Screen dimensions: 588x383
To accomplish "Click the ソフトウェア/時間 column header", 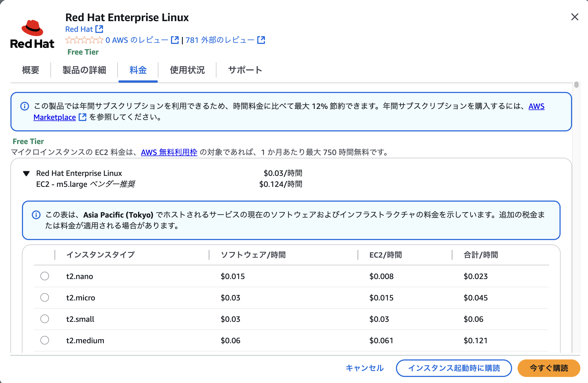I will coord(253,255).
